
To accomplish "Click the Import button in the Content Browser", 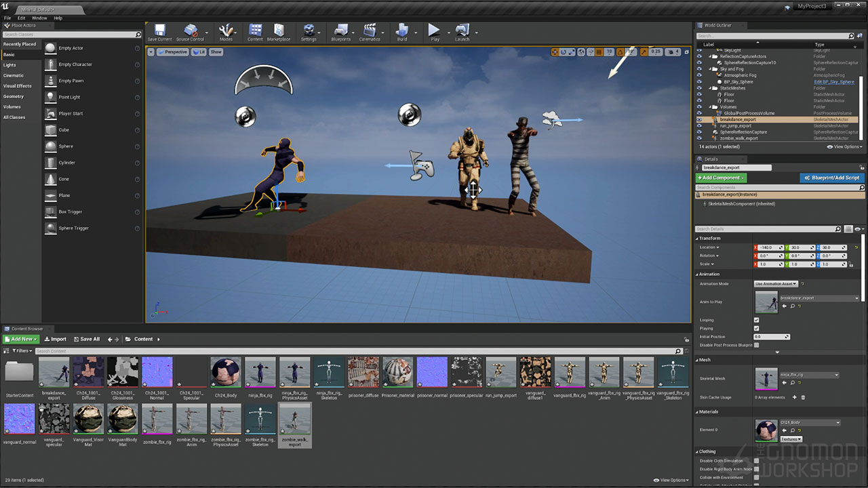I will coord(56,339).
